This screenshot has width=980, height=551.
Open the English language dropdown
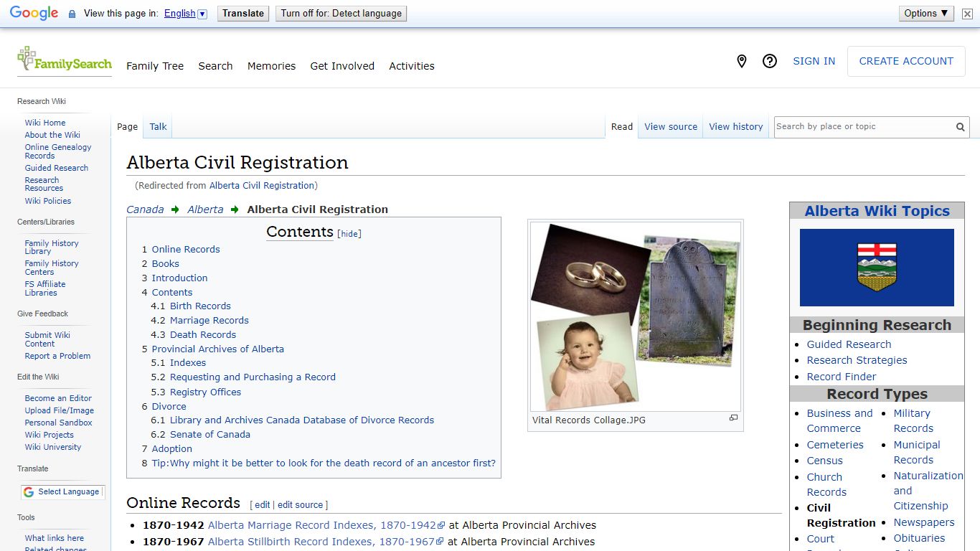pos(185,14)
